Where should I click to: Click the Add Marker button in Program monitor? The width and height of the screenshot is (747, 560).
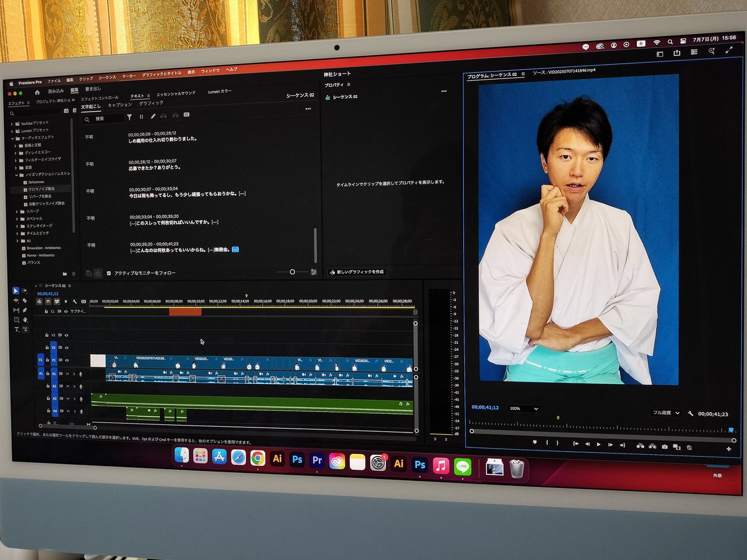534,442
